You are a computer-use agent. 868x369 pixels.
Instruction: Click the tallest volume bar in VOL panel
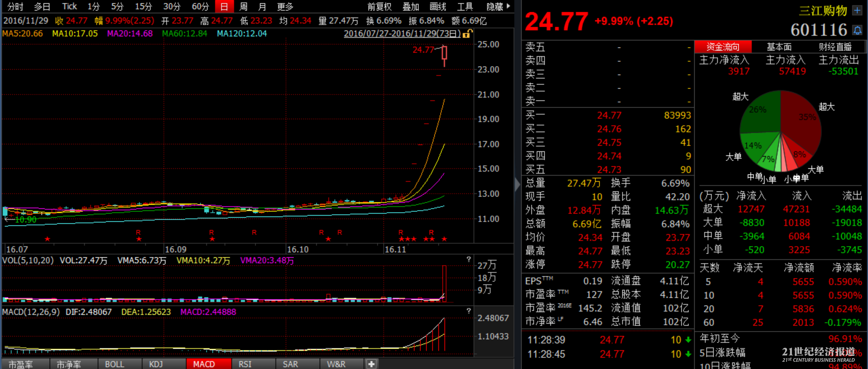444,283
